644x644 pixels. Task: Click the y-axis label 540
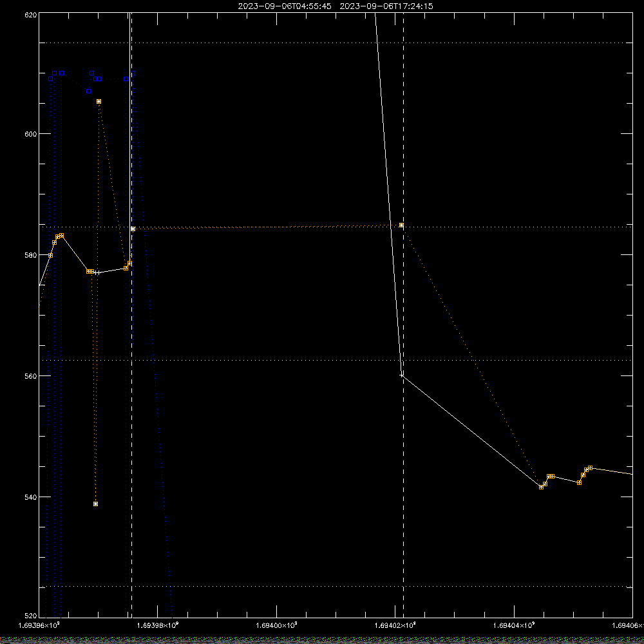(31, 497)
